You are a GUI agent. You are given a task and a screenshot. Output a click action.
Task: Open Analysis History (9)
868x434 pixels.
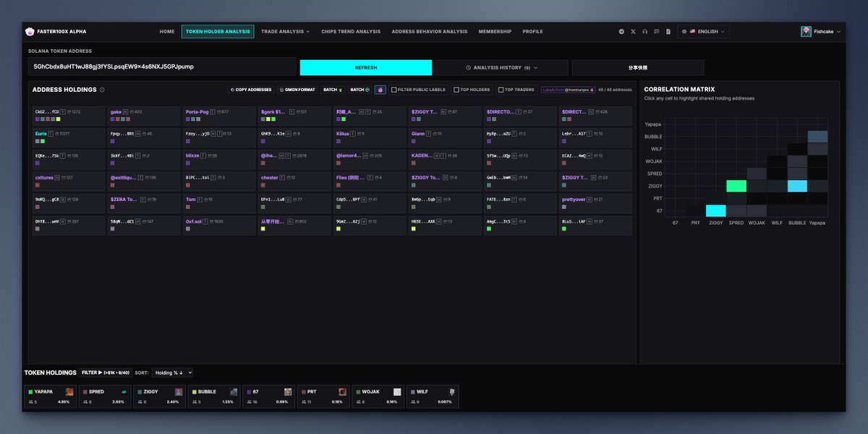(502, 67)
